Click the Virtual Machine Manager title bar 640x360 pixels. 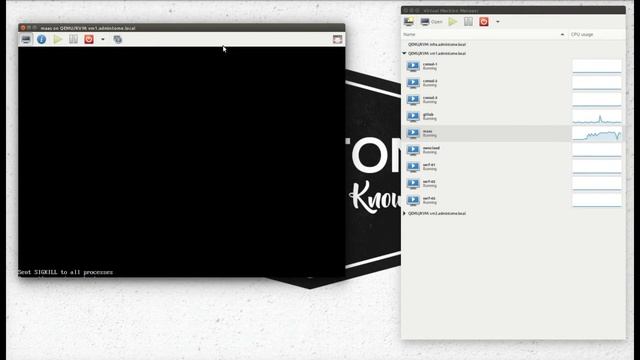513,10
